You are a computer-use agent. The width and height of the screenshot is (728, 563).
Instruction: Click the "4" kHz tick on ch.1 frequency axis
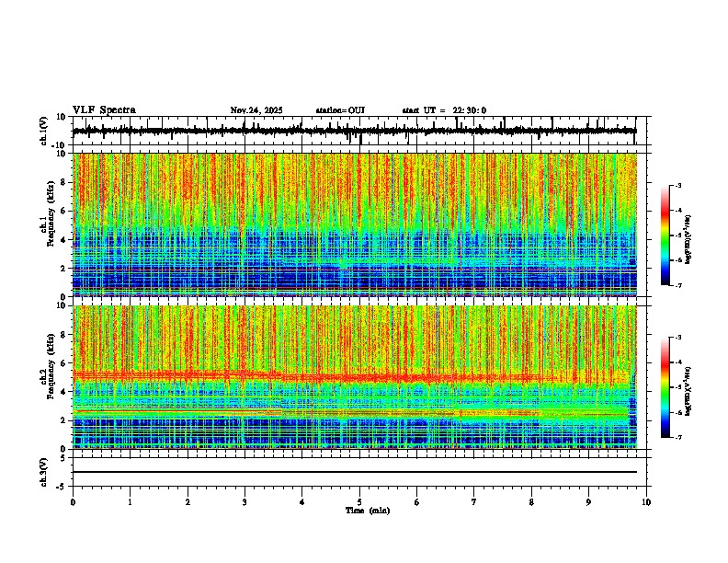pos(64,240)
